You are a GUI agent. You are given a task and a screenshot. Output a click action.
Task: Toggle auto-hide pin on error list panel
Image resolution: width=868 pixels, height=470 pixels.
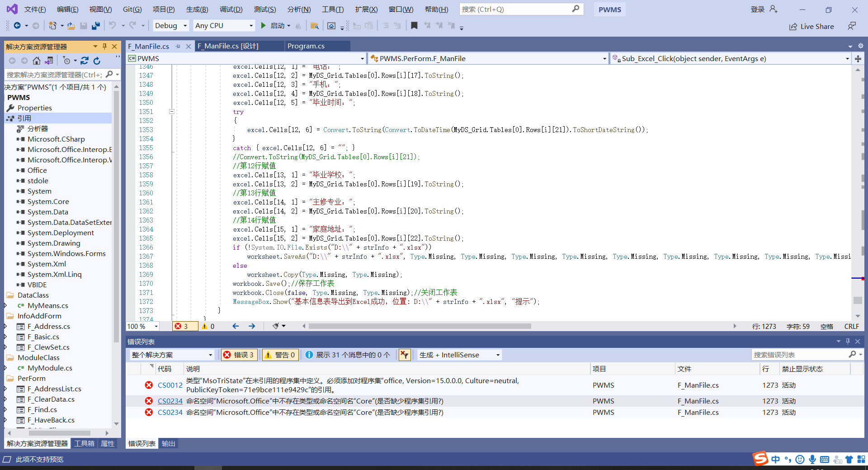pyautogui.click(x=848, y=342)
